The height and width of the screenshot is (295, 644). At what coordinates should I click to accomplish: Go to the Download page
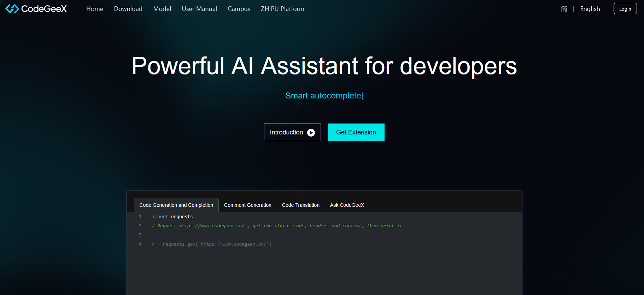[128, 9]
